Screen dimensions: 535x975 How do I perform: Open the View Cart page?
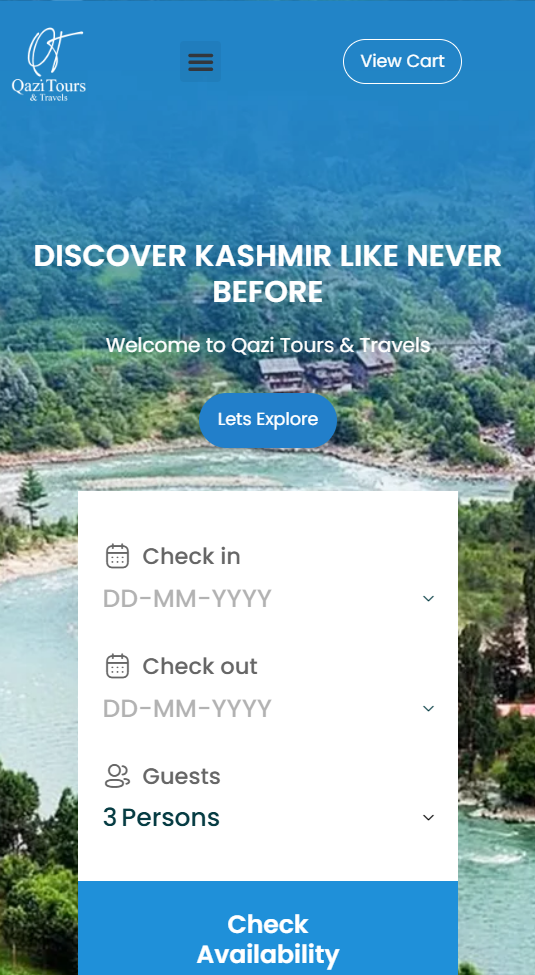point(402,62)
